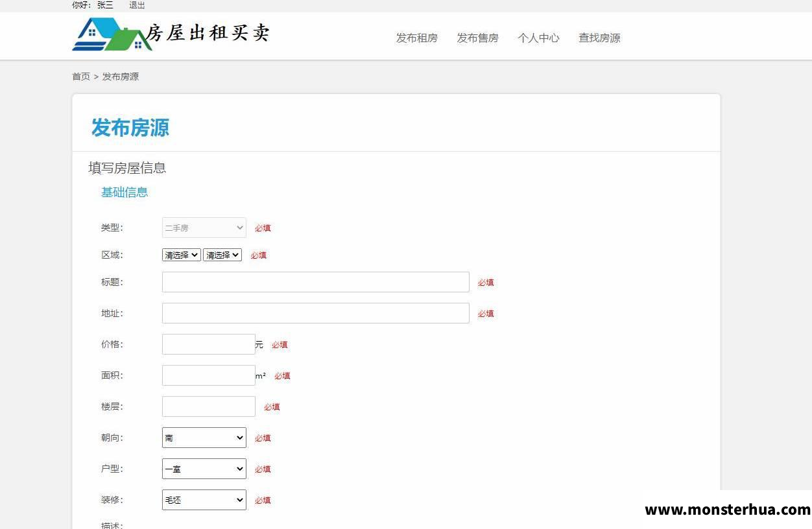Focus the 价格 input field
Screen dimensions: 812x529
[x=209, y=344]
